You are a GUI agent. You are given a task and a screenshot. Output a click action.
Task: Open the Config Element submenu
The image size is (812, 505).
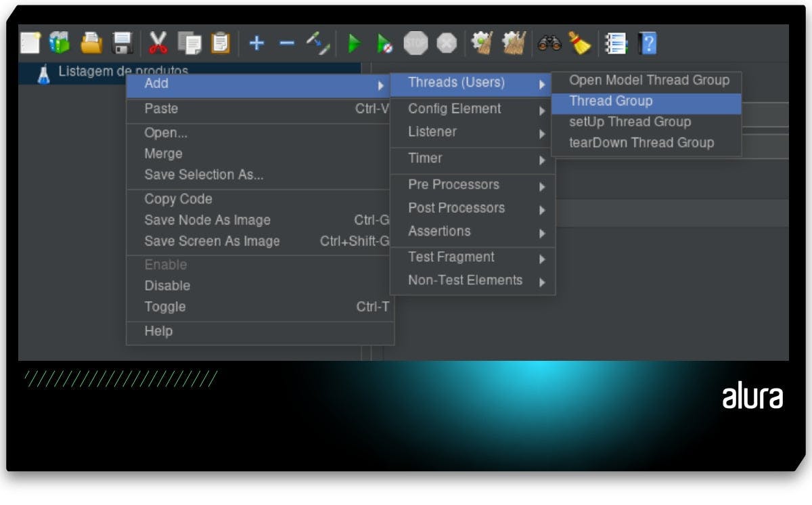(x=454, y=108)
